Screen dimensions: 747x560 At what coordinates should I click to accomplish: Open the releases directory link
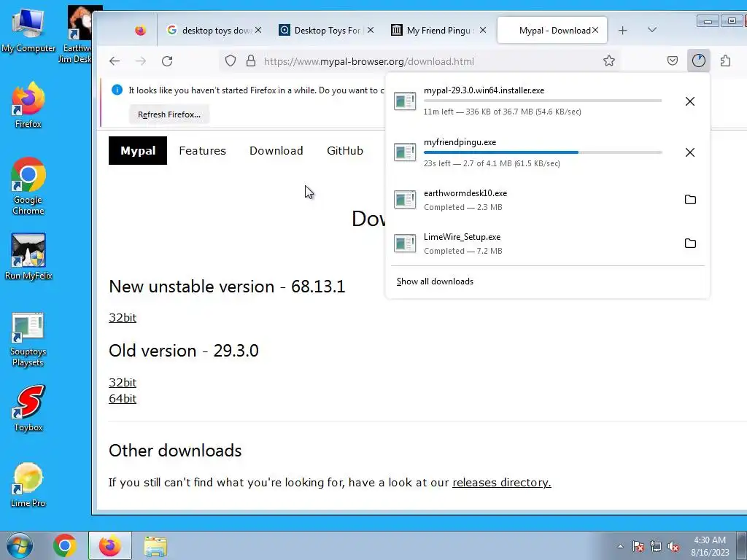pyautogui.click(x=502, y=483)
